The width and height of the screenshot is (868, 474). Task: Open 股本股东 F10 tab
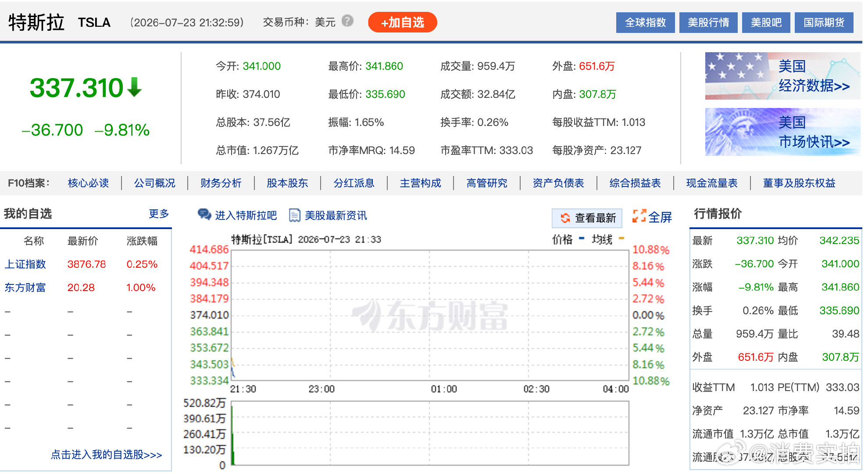point(287,183)
